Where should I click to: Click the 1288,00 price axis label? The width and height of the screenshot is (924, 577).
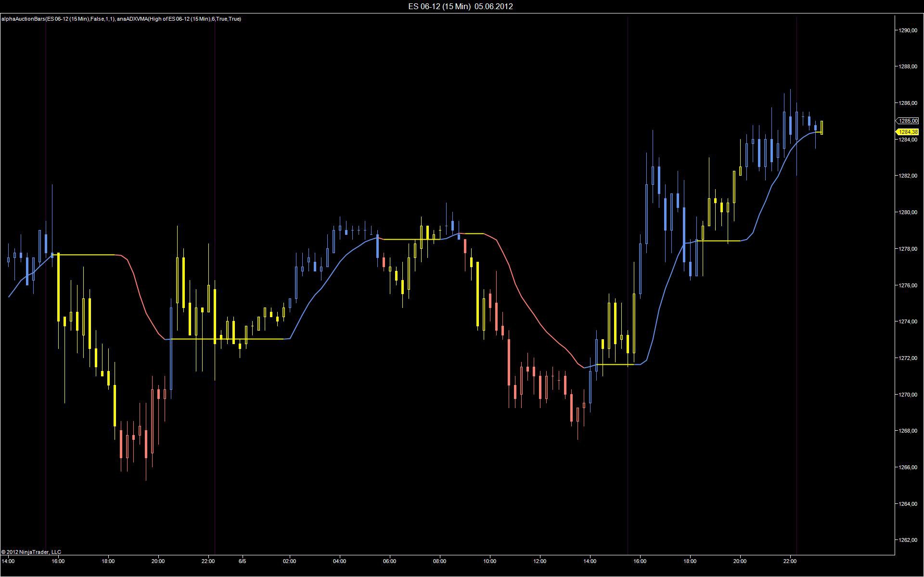908,66
